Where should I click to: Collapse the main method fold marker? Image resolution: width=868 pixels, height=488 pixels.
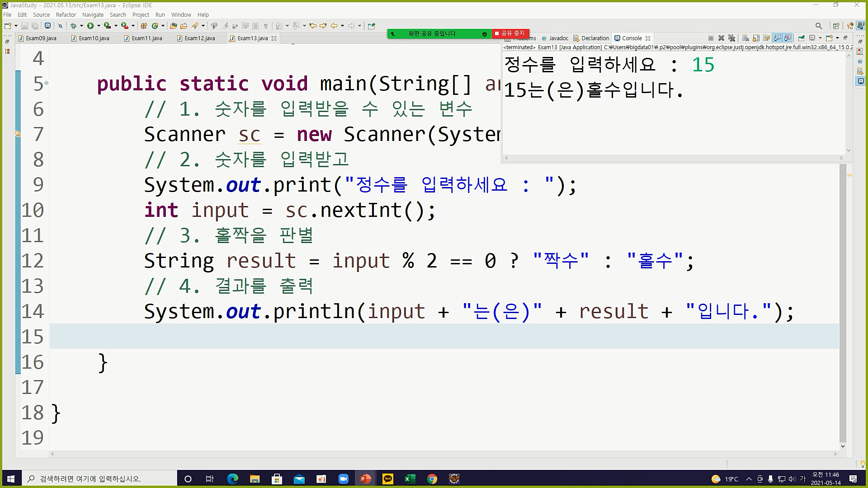46,83
